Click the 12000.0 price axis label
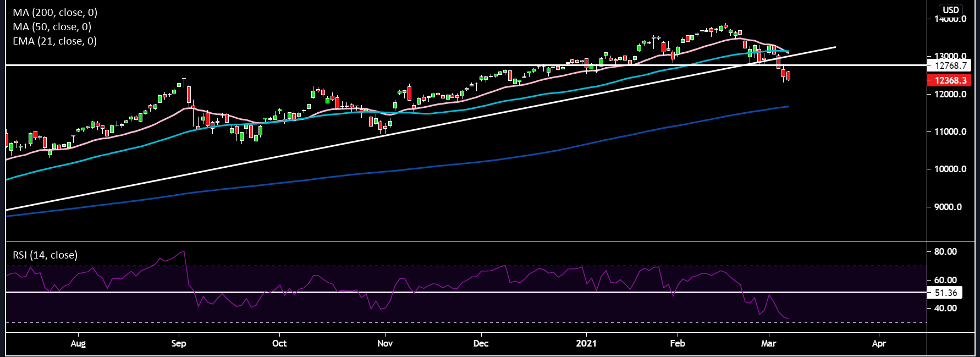Viewport: 980px width, 357px height. point(950,94)
